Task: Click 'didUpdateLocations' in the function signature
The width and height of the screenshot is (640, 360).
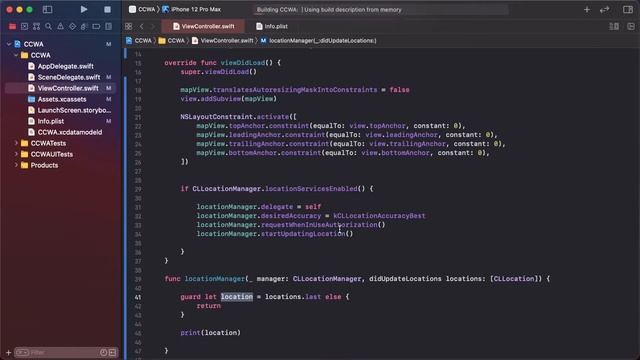Action: 405,279
